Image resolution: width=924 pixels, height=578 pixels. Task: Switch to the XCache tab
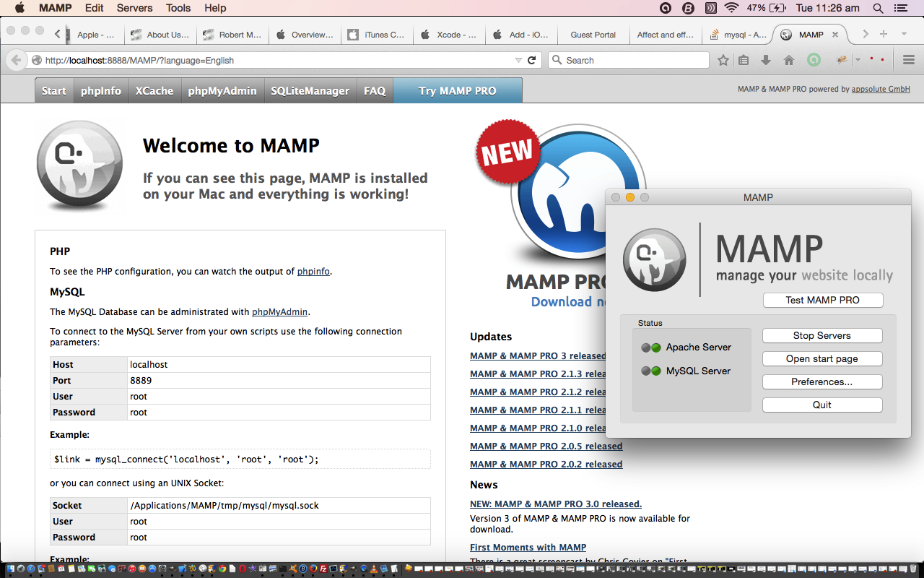tap(154, 91)
